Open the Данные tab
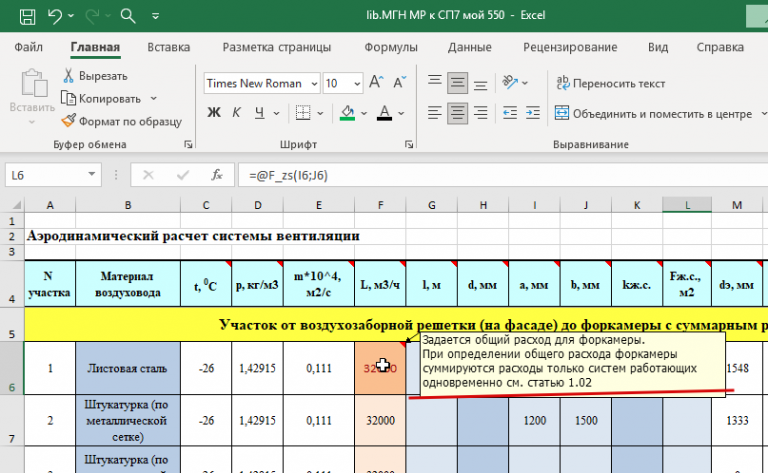The image size is (768, 473). pos(469,47)
